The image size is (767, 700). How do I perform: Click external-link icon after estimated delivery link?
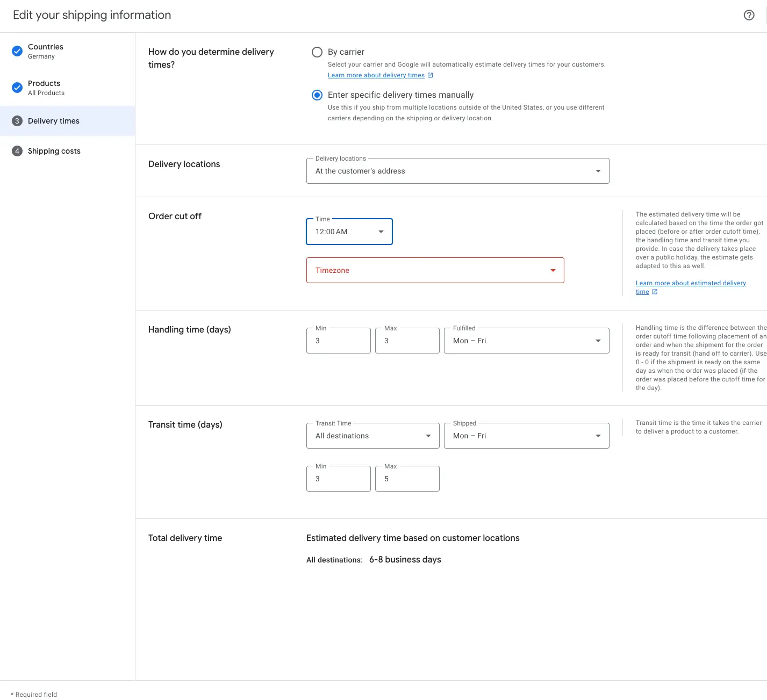click(655, 292)
